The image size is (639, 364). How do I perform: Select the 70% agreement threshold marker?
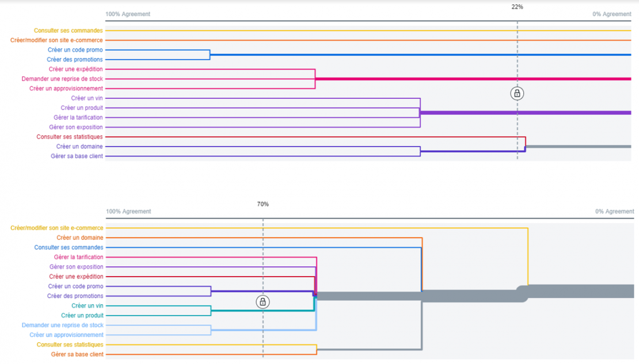[x=263, y=204]
